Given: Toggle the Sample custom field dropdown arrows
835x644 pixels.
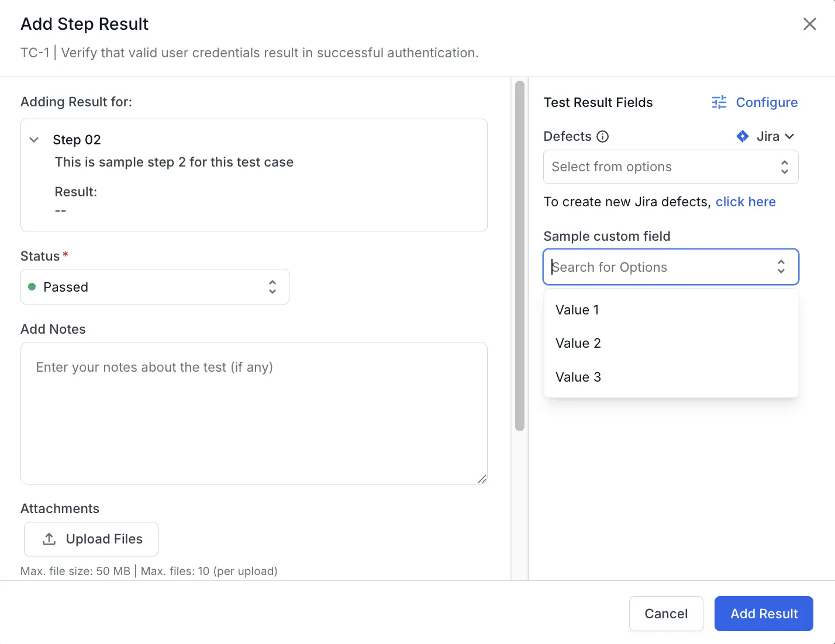Looking at the screenshot, I should pyautogui.click(x=781, y=267).
